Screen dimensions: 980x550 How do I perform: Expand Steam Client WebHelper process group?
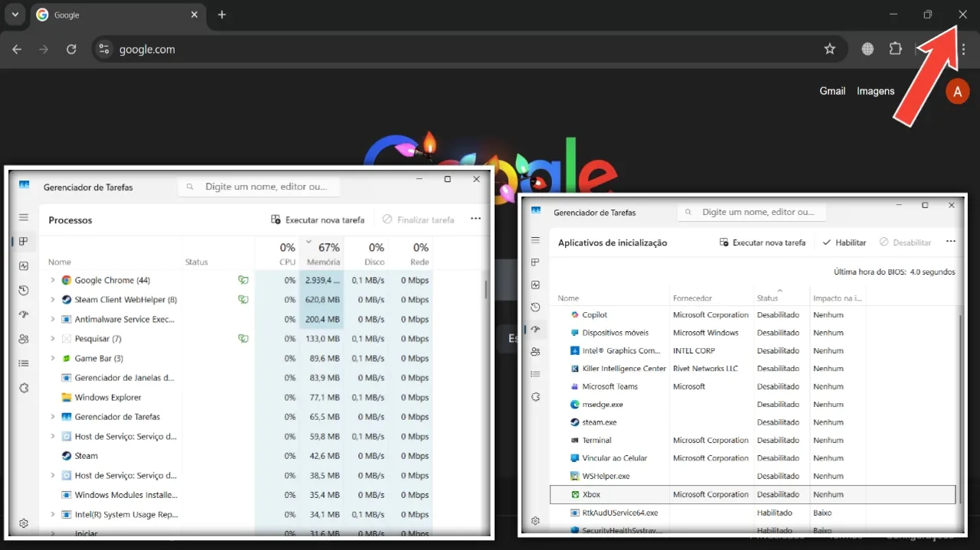tap(52, 300)
